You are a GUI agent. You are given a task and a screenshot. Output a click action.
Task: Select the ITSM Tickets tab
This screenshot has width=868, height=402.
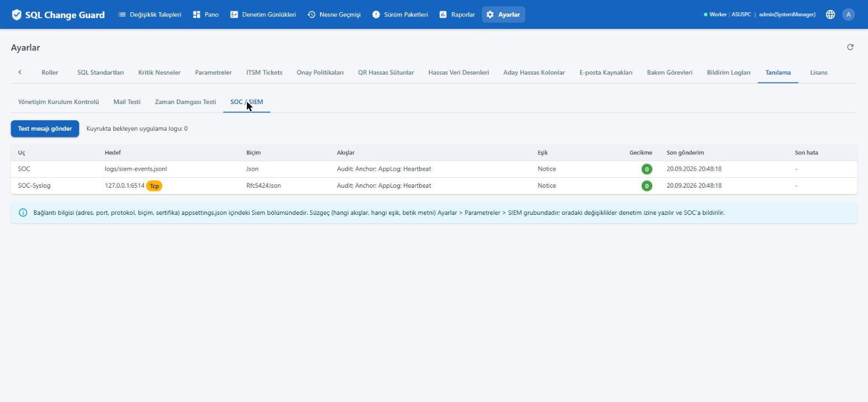264,73
